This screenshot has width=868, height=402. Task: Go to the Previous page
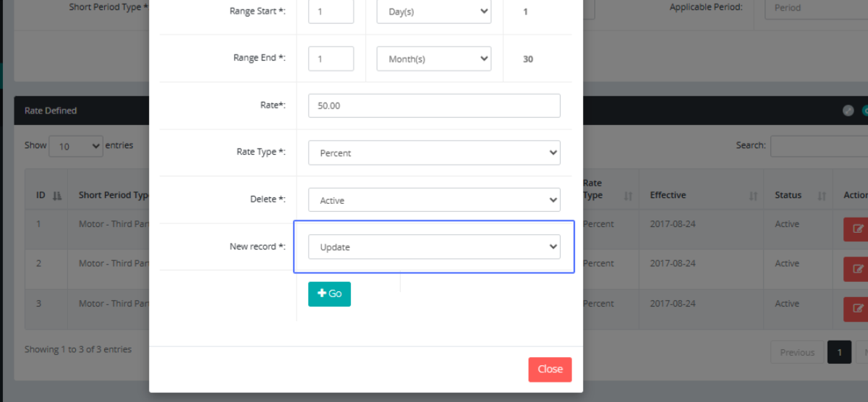coord(797,352)
